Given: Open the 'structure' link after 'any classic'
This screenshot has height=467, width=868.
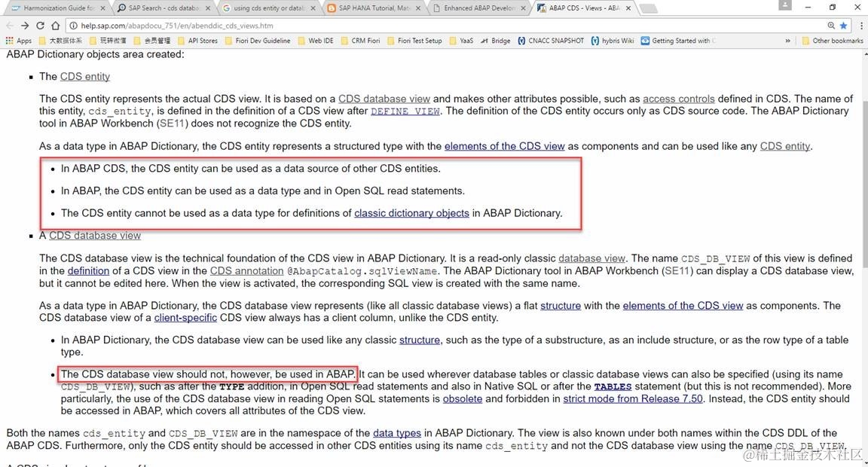Looking at the screenshot, I should point(420,340).
